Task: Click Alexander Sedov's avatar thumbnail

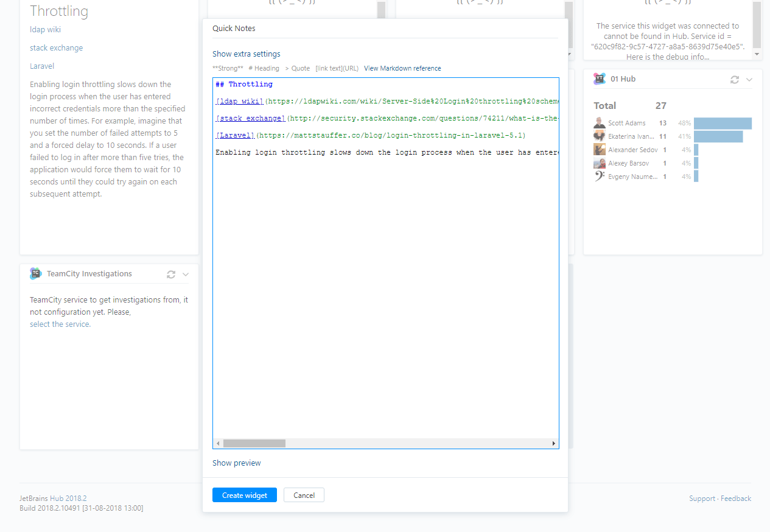Action: (x=598, y=149)
